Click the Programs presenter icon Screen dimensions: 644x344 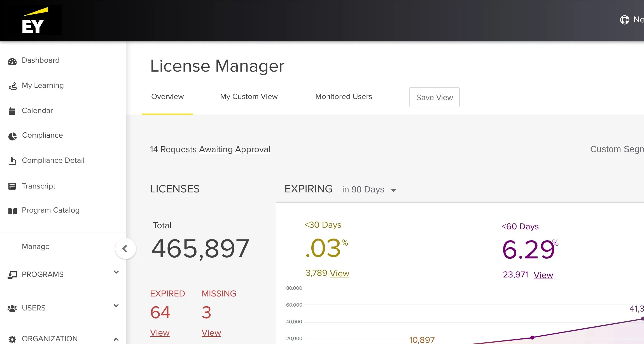[x=13, y=275]
